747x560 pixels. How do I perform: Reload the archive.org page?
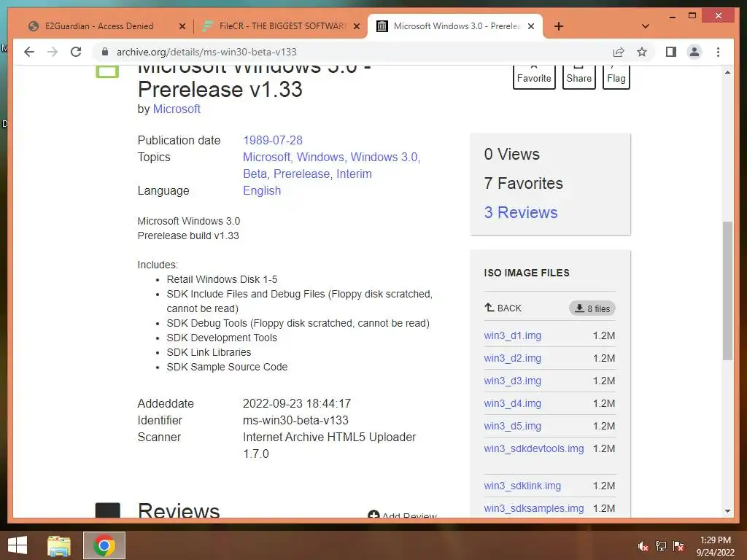click(76, 52)
